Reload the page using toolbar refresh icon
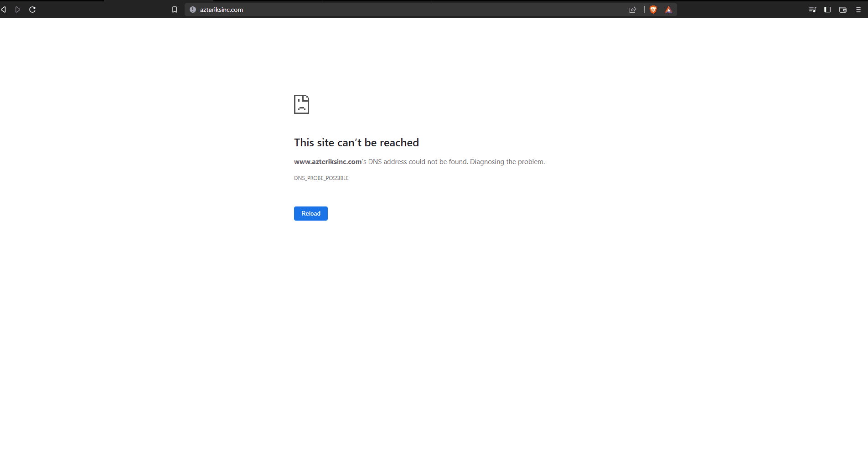Image resolution: width=868 pixels, height=464 pixels. (x=32, y=10)
